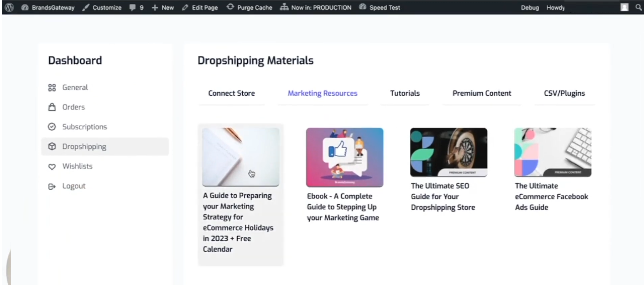644x285 pixels.
Task: Switch to the Connect Store tab
Action: [232, 93]
